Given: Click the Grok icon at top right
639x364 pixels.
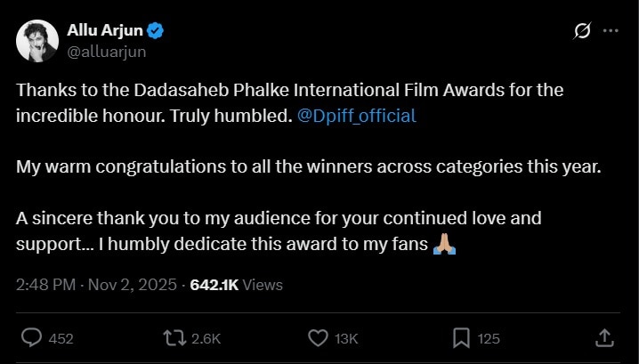Looking at the screenshot, I should point(582,31).
